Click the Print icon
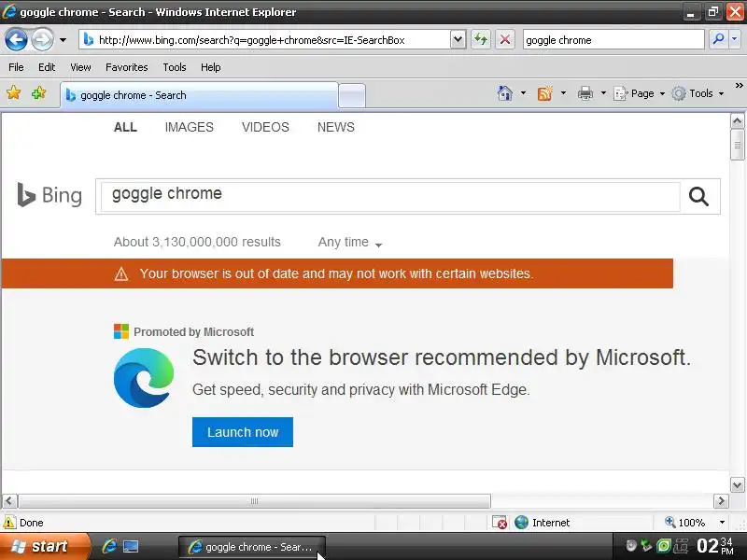Screen dimensions: 747x560 pyautogui.click(x=585, y=92)
